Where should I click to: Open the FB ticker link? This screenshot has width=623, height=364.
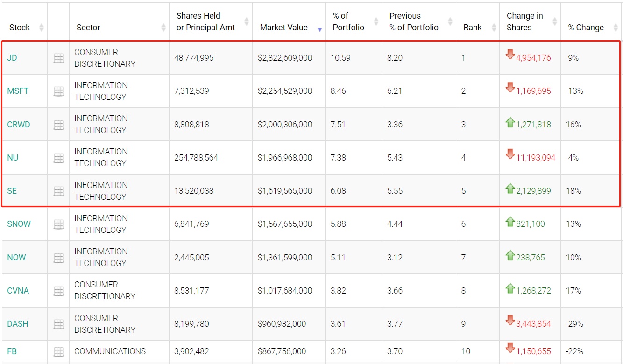(x=12, y=351)
